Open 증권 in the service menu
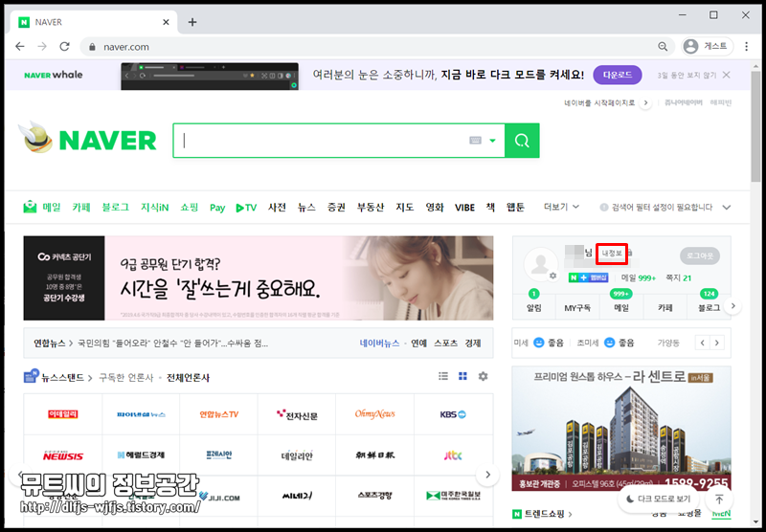The image size is (766, 532). (336, 208)
